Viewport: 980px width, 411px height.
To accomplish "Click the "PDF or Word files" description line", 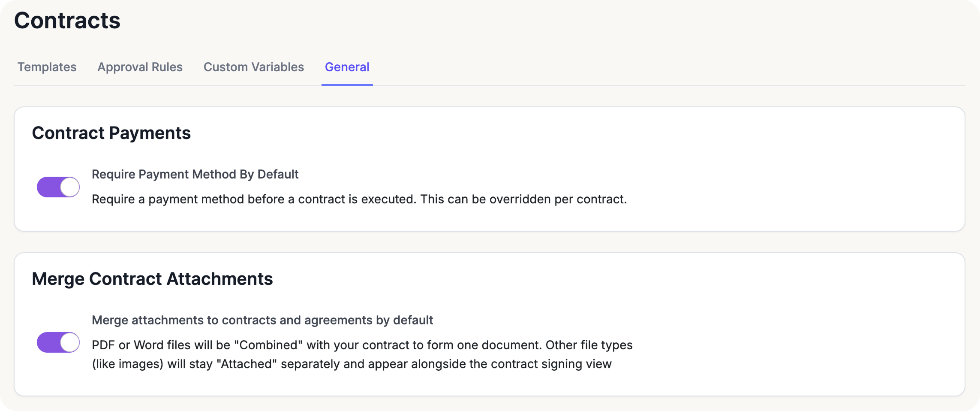I will point(362,345).
